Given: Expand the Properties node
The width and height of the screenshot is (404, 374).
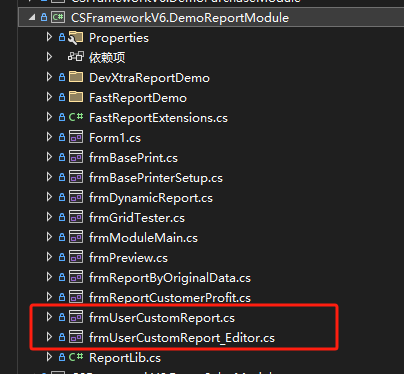Looking at the screenshot, I should (49, 37).
